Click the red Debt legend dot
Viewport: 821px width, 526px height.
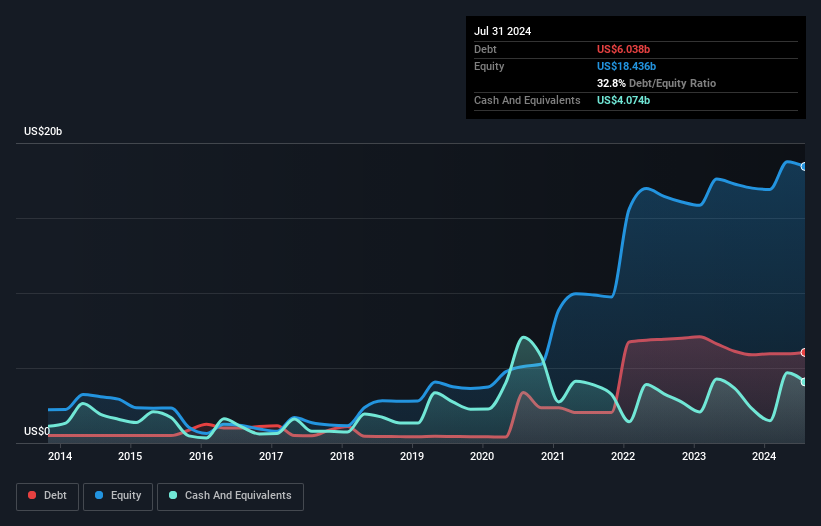point(32,495)
